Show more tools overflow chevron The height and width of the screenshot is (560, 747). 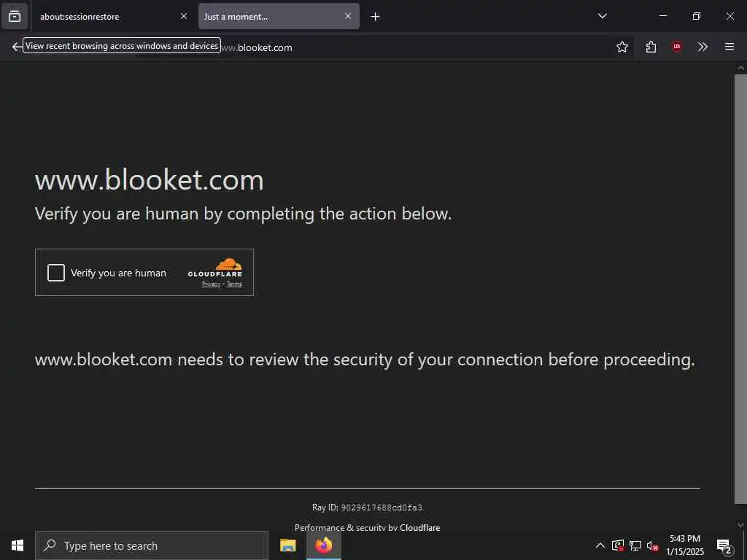703,47
